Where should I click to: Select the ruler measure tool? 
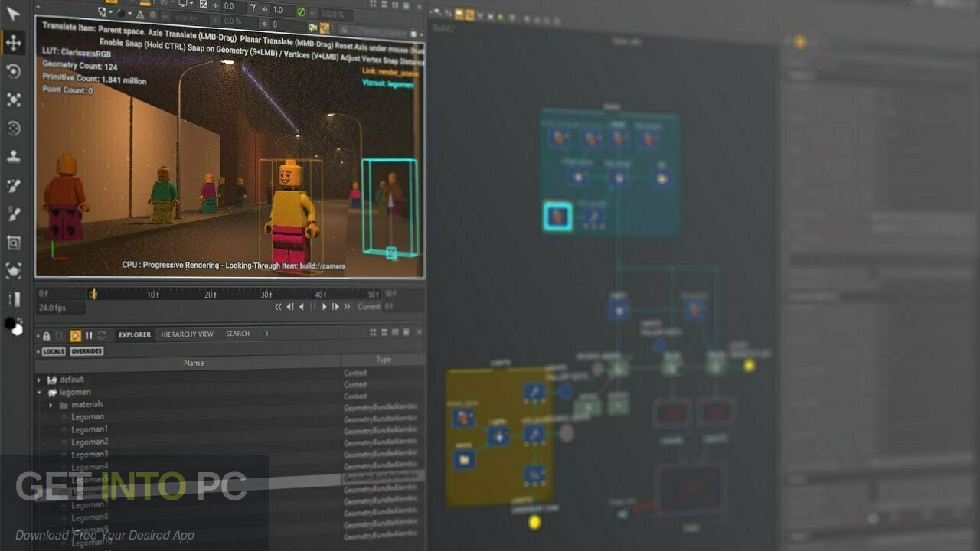(x=13, y=298)
